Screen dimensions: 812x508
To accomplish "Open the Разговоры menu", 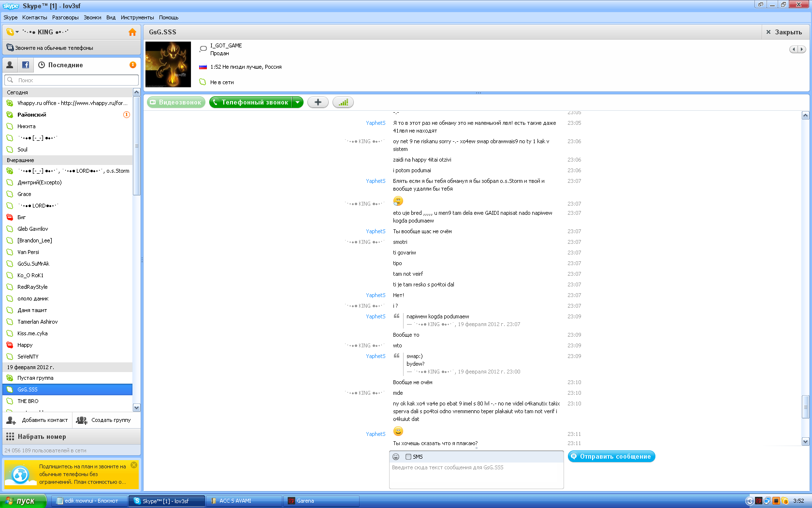I will [65, 17].
